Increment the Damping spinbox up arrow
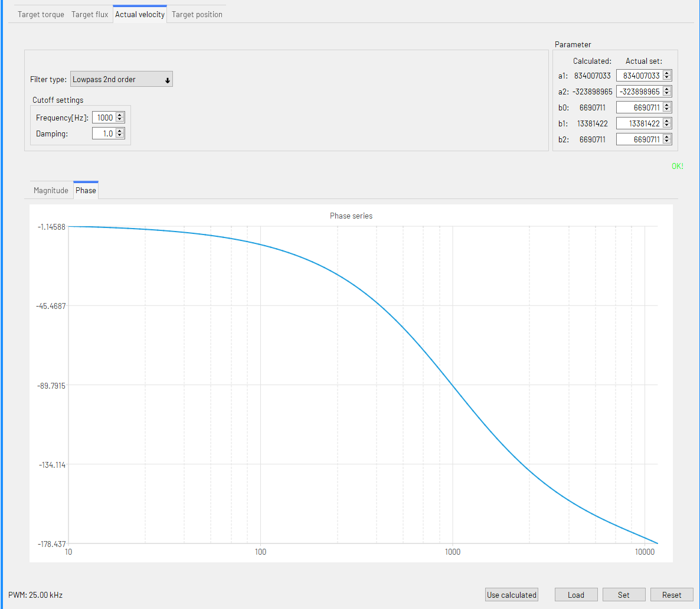The width and height of the screenshot is (700, 609). click(120, 131)
